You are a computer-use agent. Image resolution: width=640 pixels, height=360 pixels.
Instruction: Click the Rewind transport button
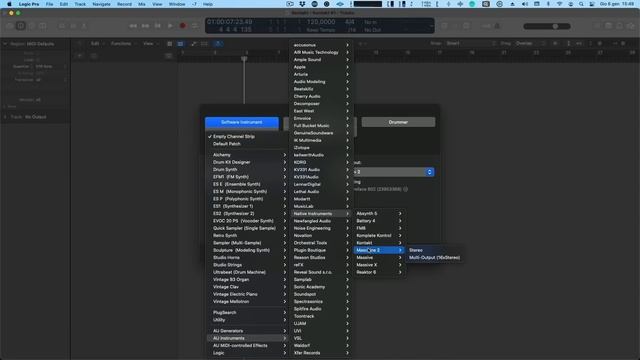point(133,26)
